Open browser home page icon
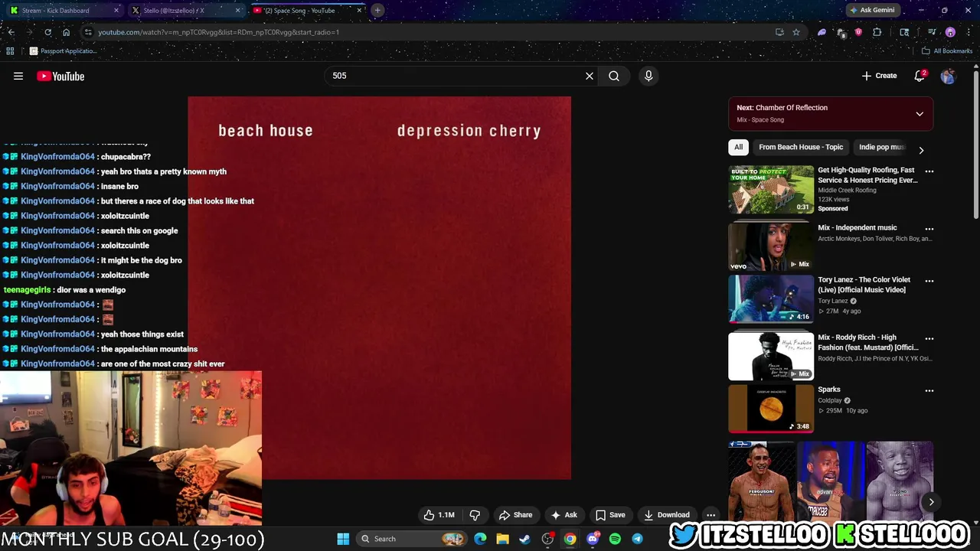 pos(66,32)
